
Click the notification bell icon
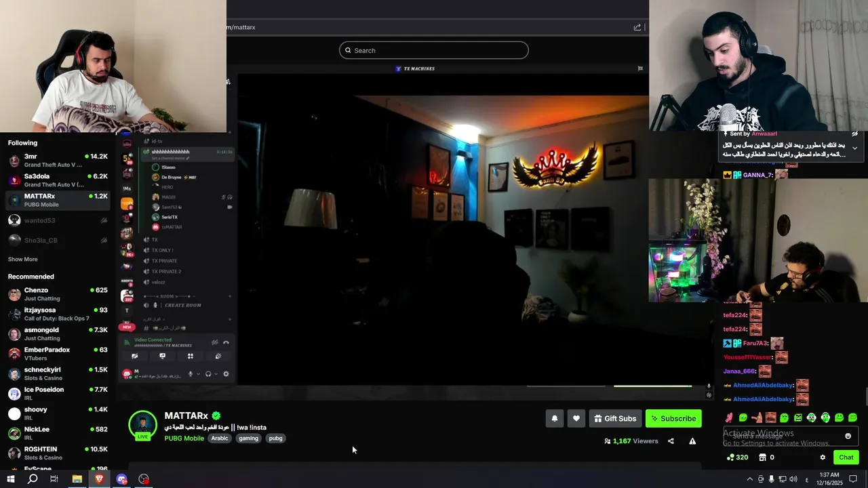554,418
